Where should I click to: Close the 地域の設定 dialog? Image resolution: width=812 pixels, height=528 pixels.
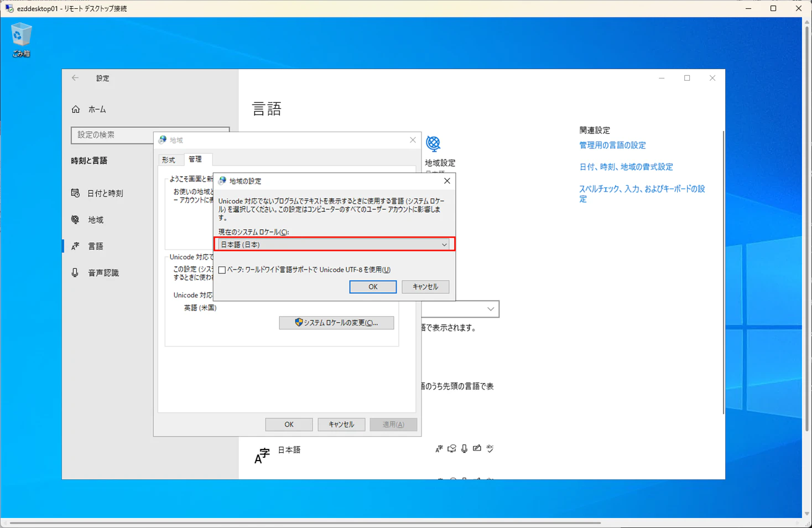pyautogui.click(x=447, y=181)
